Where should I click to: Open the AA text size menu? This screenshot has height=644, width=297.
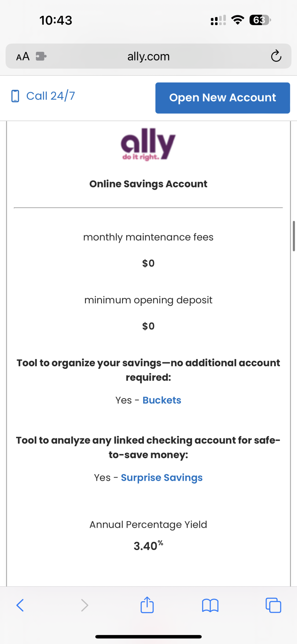click(x=23, y=57)
